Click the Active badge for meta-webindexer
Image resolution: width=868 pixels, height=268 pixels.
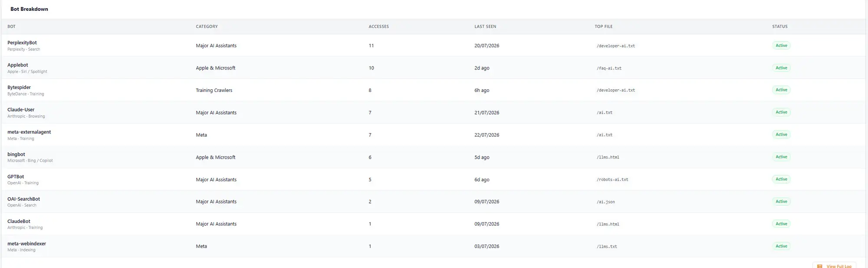coord(781,246)
